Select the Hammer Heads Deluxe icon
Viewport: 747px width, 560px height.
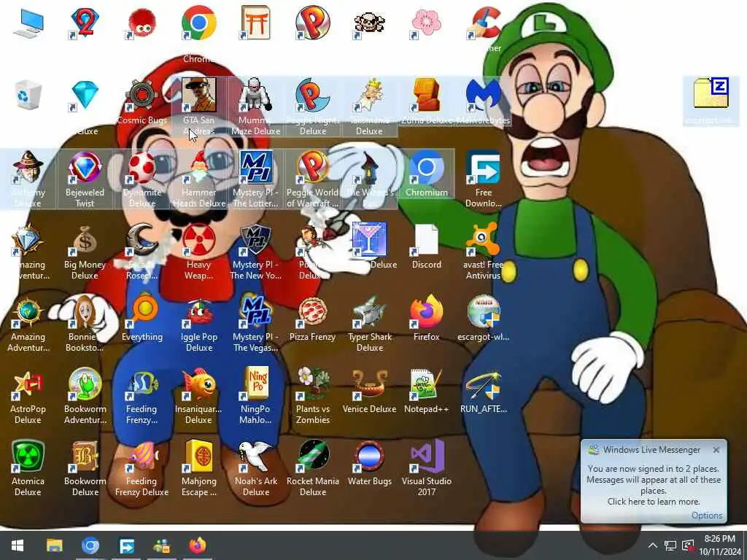pos(198,168)
